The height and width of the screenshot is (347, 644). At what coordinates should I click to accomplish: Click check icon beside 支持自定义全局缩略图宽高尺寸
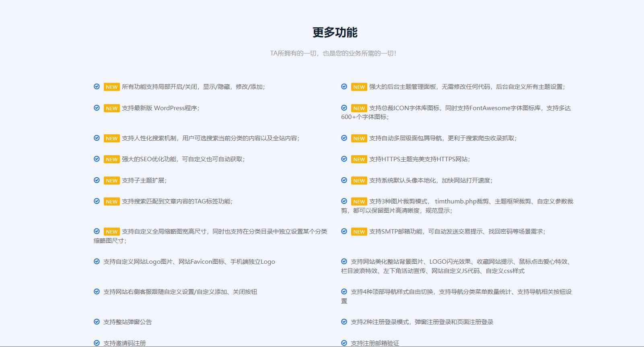click(x=97, y=231)
